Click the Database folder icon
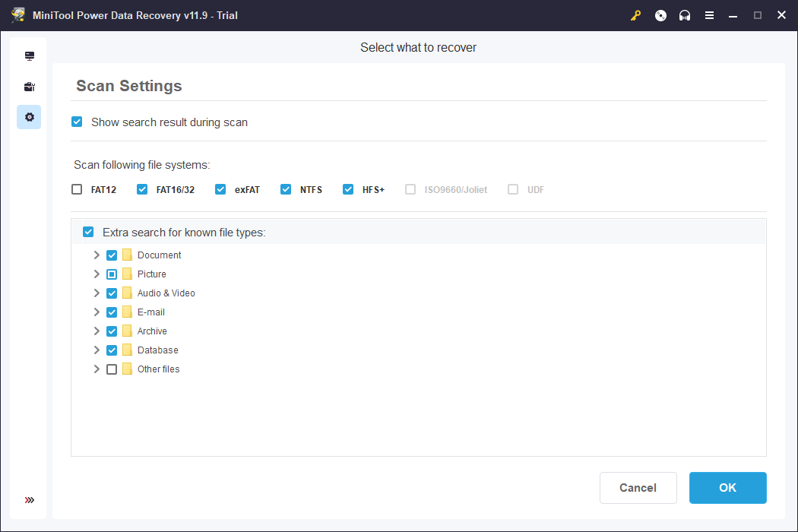The image size is (798, 532). [x=127, y=350]
